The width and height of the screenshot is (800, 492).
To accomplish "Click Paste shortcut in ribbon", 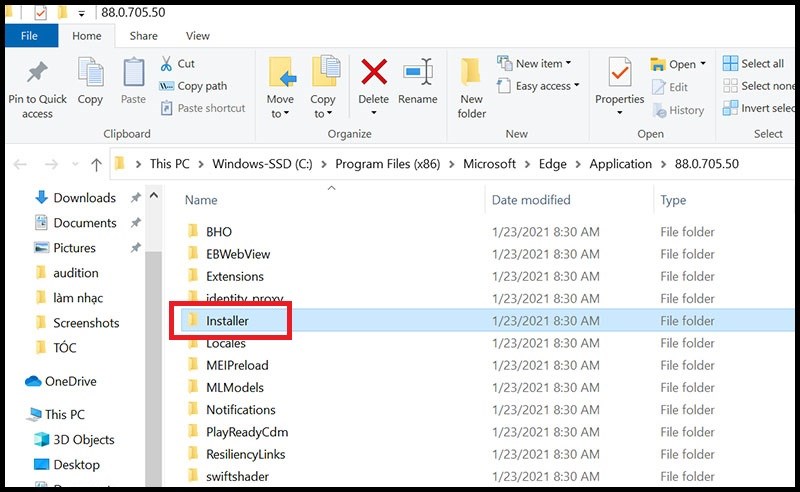I will click(x=203, y=108).
